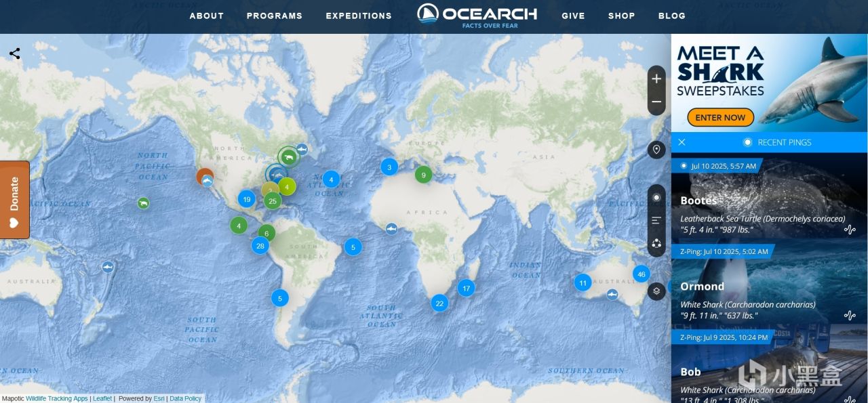Select the turtle marker in the Pacific
868x403 pixels.
[x=143, y=203]
